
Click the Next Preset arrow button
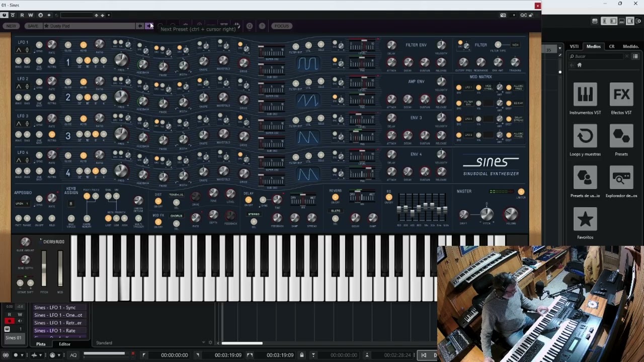[148, 26]
